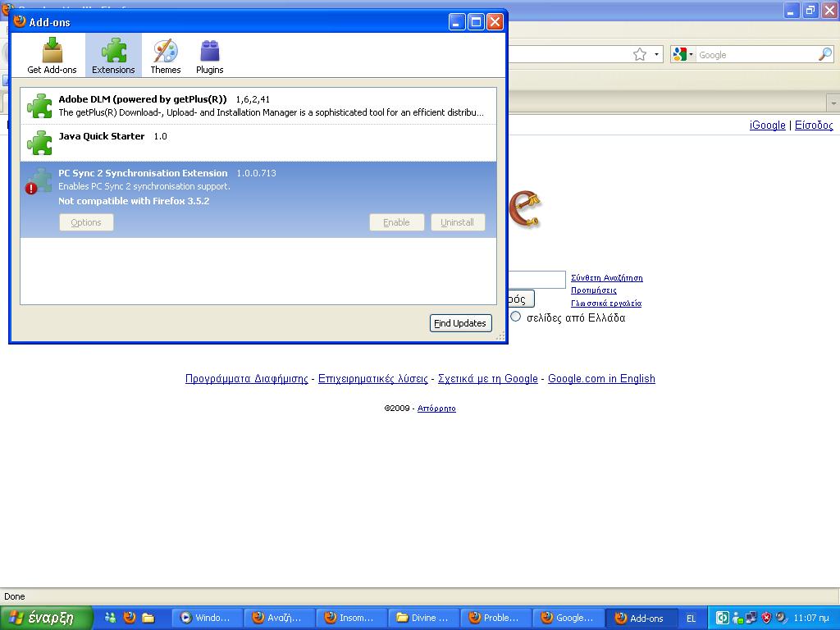Open Options for PC Sync 2 extension
The height and width of the screenshot is (630, 840).
86,222
